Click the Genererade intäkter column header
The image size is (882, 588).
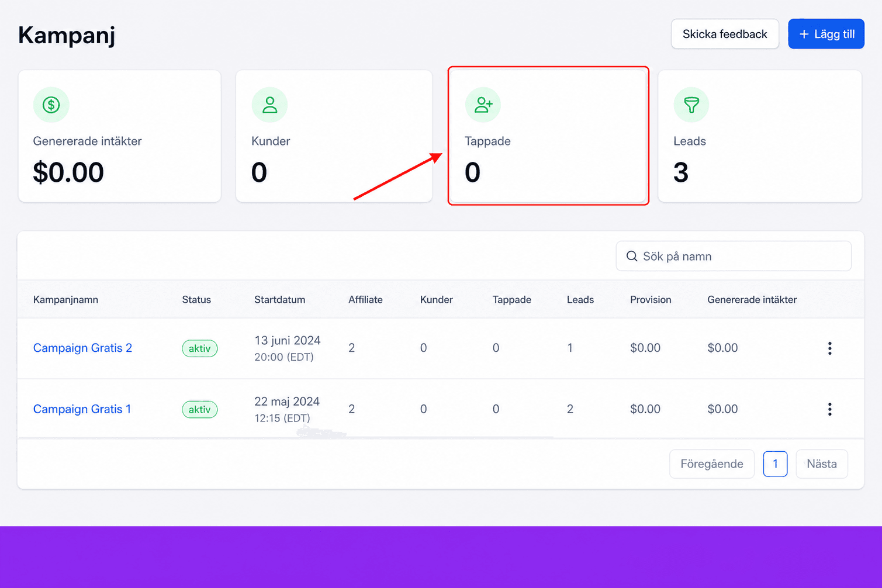(752, 300)
